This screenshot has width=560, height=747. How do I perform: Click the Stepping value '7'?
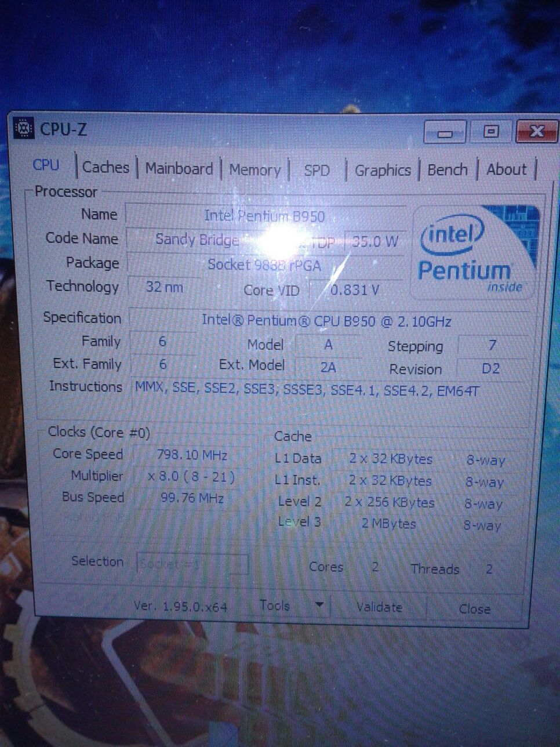492,346
